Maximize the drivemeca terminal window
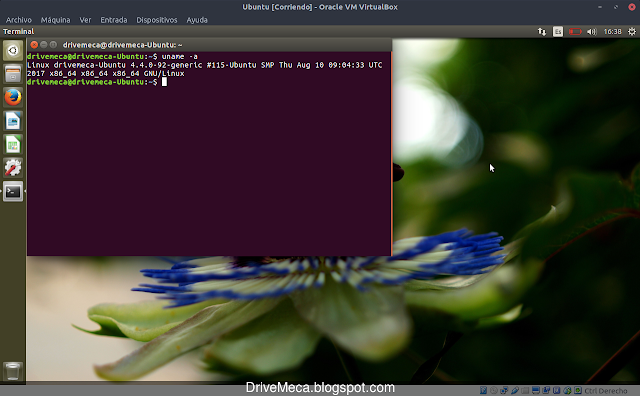Image resolution: width=640 pixels, height=396 pixels. point(53,45)
